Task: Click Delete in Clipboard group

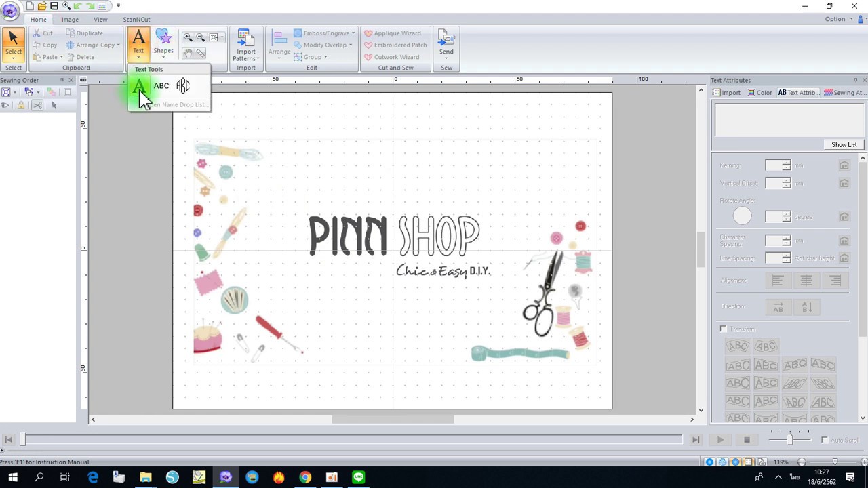Action: (81, 57)
